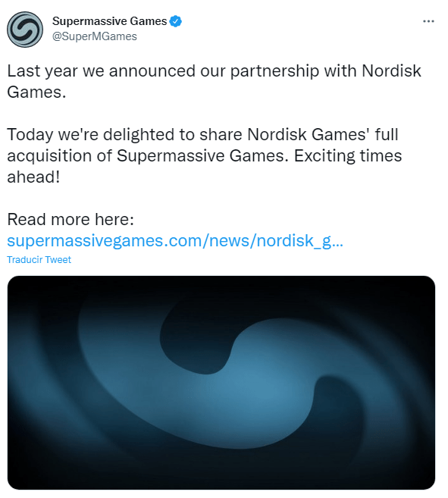The image size is (448, 498).
Task: Open the @SuperMGames handle link
Action: 94,36
